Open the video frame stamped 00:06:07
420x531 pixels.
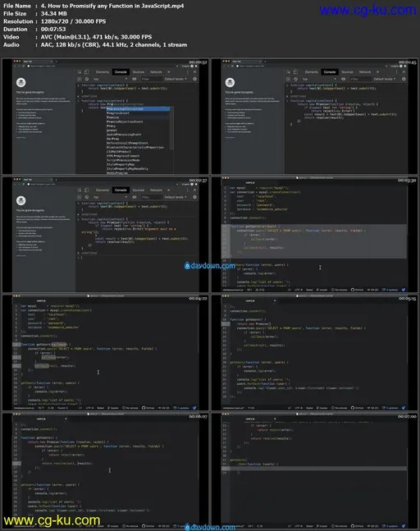click(x=105, y=471)
